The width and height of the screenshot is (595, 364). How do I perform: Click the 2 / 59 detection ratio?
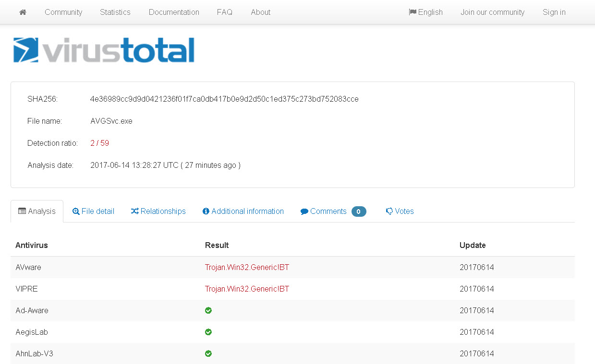(x=99, y=143)
